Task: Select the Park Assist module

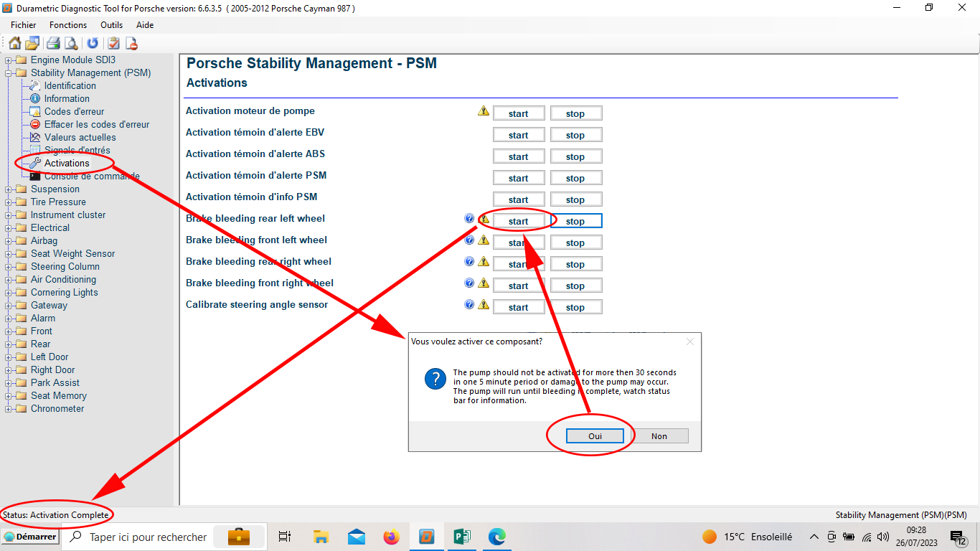Action: point(55,382)
